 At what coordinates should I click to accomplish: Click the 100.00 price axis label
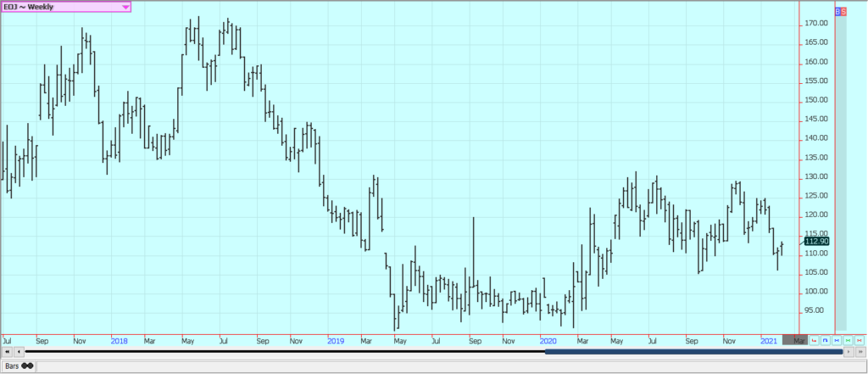(816, 291)
